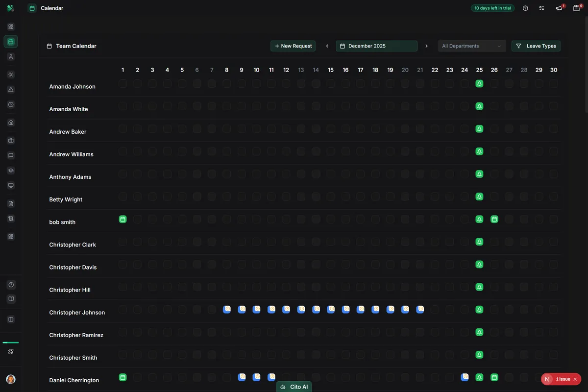Go to the home icon in the sidebar
588x392 pixels.
(11, 122)
